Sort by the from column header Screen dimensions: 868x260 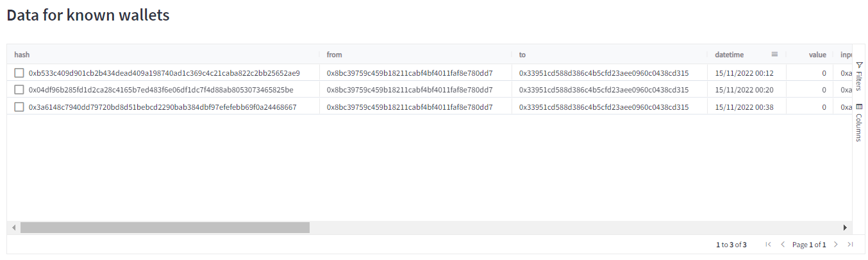tap(335, 55)
